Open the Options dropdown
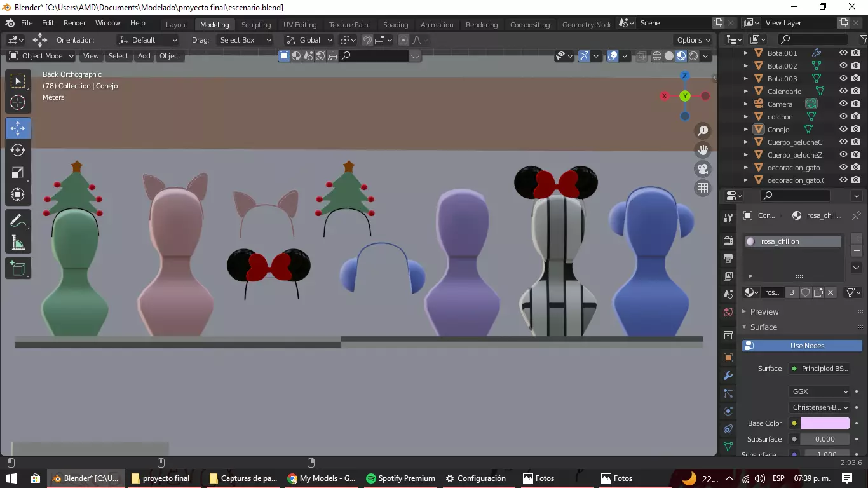868x488 pixels. pos(693,40)
